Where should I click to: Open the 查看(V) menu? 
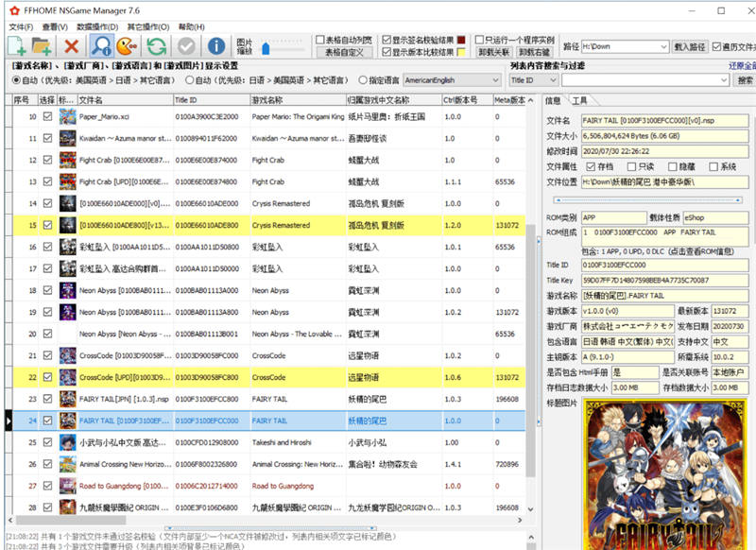[55, 27]
